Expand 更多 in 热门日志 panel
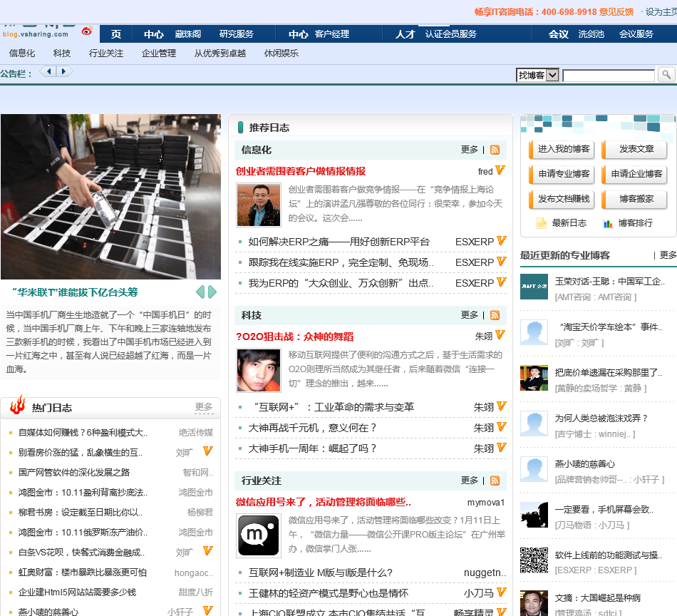The height and width of the screenshot is (616, 677). (x=204, y=408)
